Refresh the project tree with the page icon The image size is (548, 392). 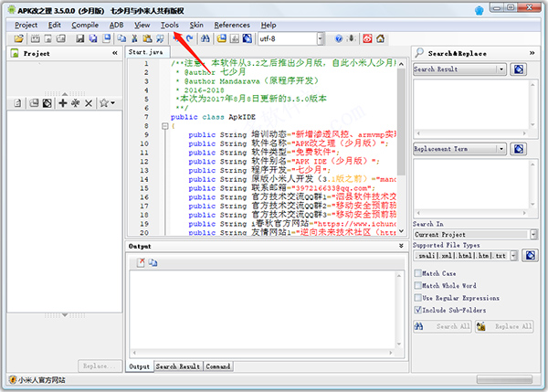(x=17, y=103)
